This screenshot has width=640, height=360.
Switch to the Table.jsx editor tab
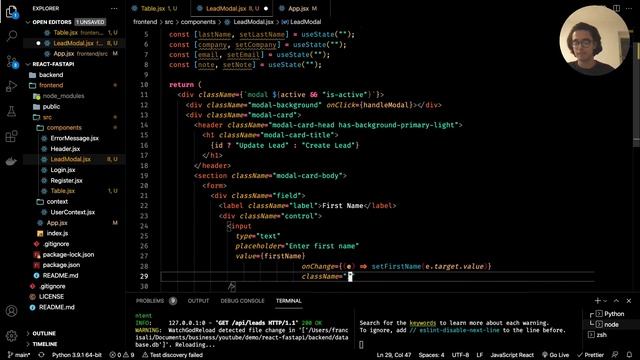158,8
